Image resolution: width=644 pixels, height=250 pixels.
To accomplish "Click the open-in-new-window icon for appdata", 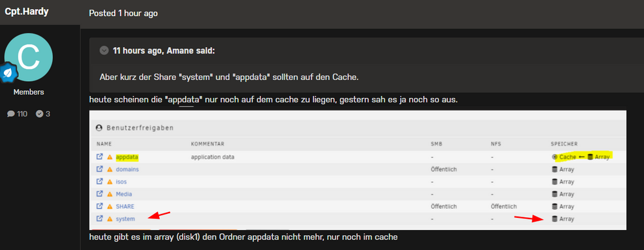I will point(99,157).
